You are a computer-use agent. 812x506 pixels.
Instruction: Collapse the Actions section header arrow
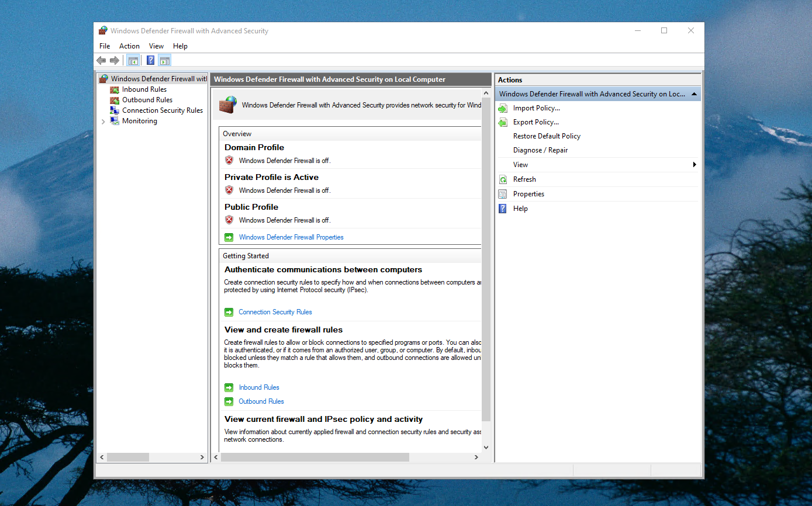click(694, 94)
